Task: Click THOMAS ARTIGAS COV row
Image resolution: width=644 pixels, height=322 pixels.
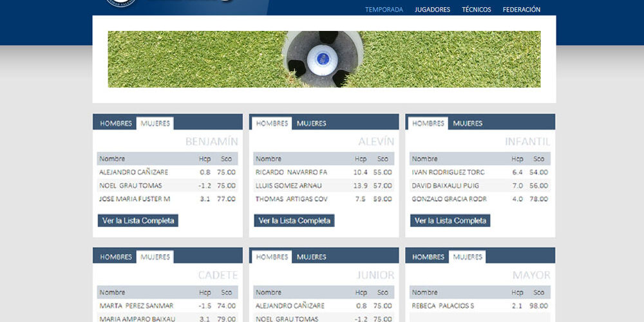Action: (324, 199)
